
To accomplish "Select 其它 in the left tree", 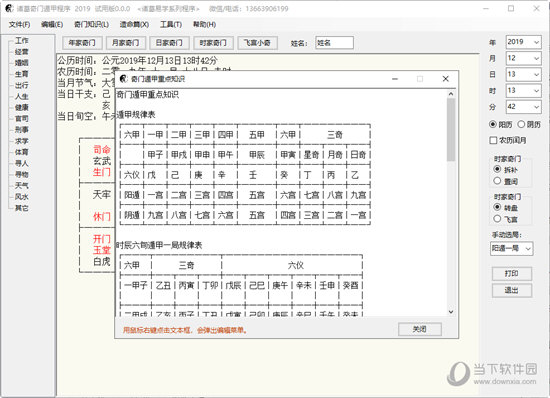I will tap(22, 208).
